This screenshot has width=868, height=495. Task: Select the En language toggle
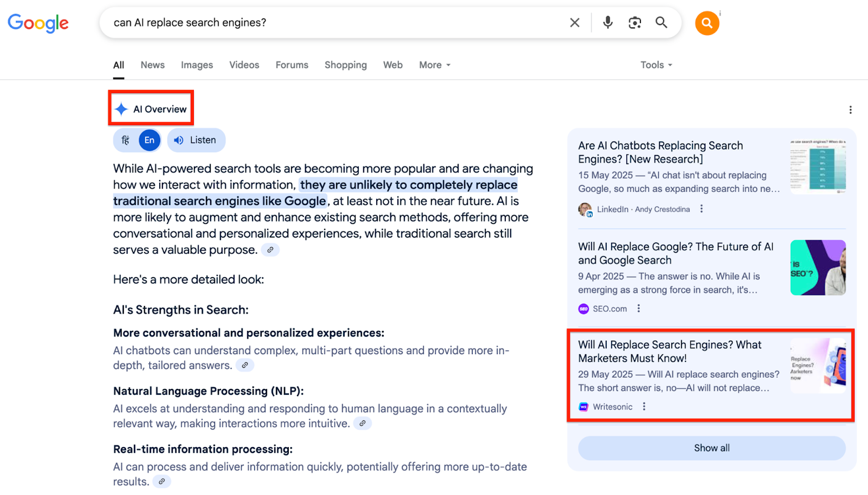tap(150, 140)
